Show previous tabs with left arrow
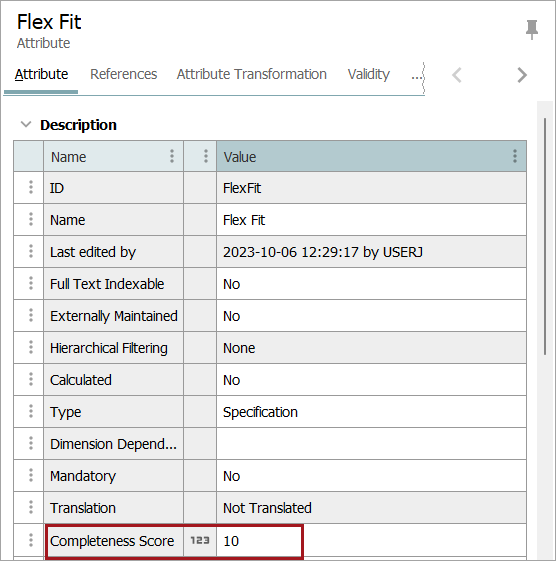 (x=457, y=75)
